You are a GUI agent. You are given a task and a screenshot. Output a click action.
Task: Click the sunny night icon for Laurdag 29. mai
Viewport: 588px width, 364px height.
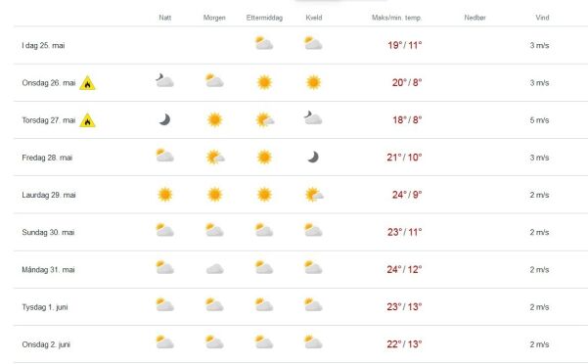(x=165, y=195)
